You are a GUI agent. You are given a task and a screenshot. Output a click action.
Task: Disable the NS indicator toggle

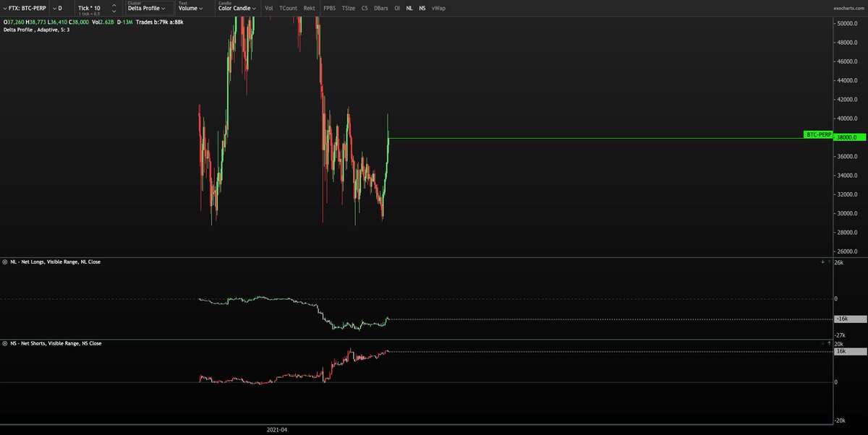(x=422, y=8)
